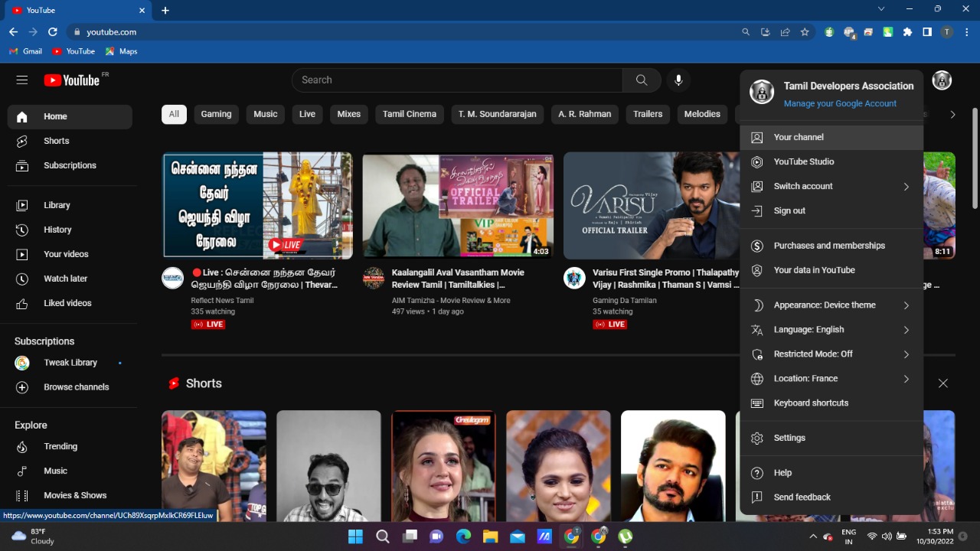Screen dimensions: 980x551
Task: Dismiss the Shorts shelf with X
Action: pos(943,383)
